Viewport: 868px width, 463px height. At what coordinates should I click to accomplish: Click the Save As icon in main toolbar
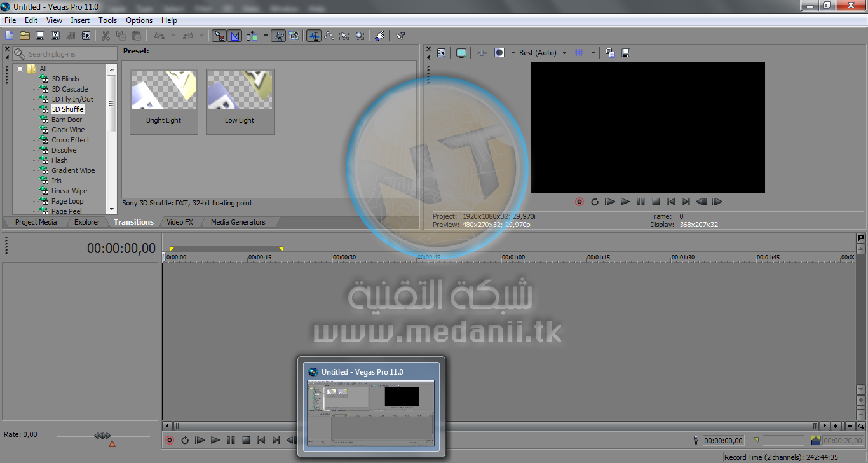tap(55, 36)
